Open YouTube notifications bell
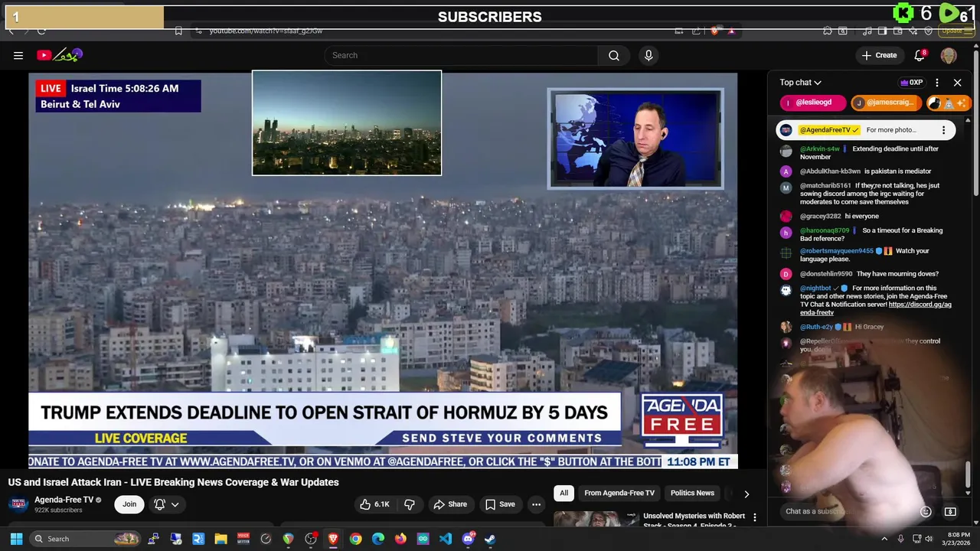 (x=920, y=55)
